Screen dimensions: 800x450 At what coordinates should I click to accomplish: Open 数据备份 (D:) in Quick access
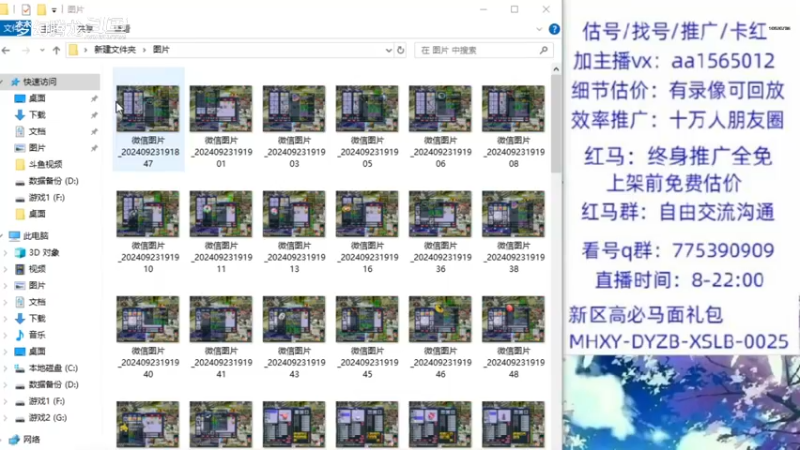(x=53, y=181)
